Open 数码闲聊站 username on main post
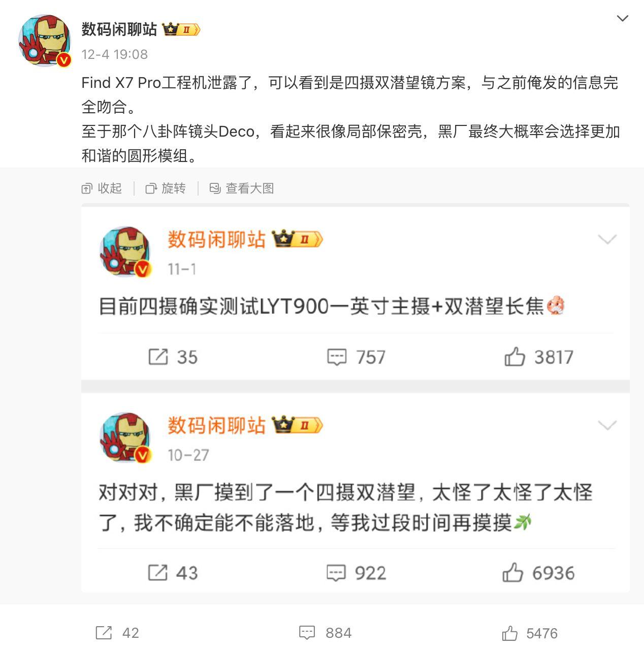Viewport: 644px width, 649px height. click(x=119, y=29)
